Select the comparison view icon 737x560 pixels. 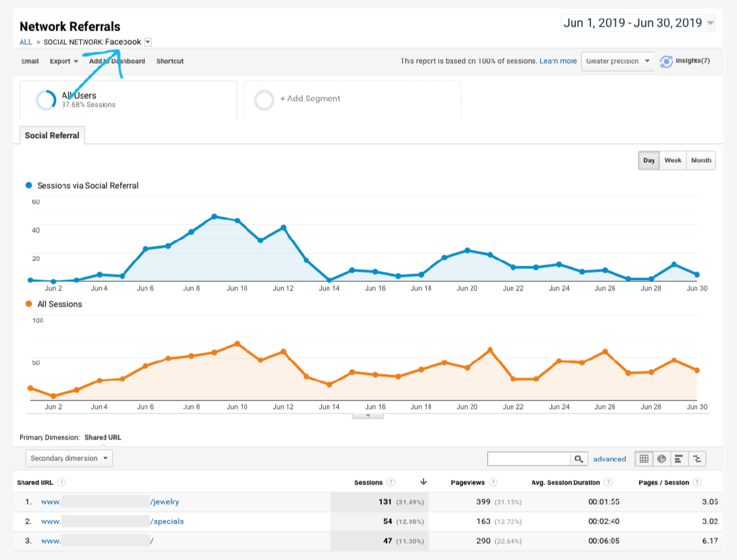click(x=697, y=459)
